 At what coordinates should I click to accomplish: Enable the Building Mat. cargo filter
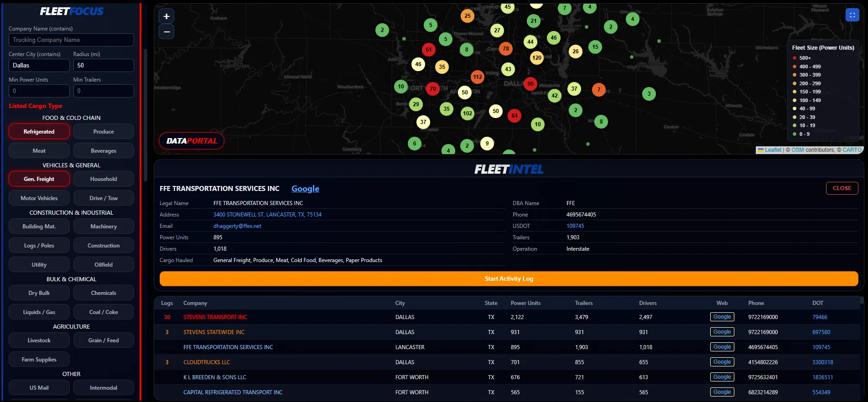(39, 227)
